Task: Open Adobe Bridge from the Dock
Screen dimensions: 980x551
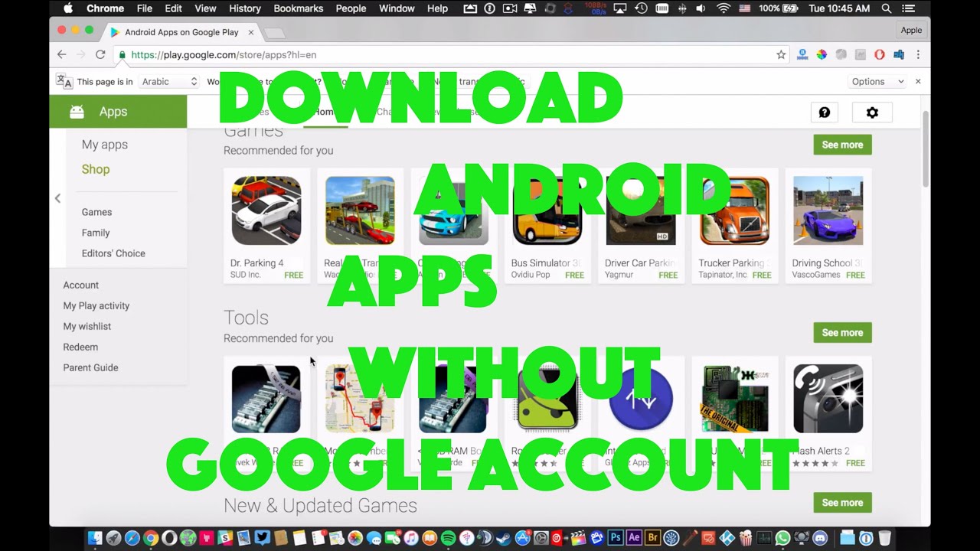Action: pos(653,538)
